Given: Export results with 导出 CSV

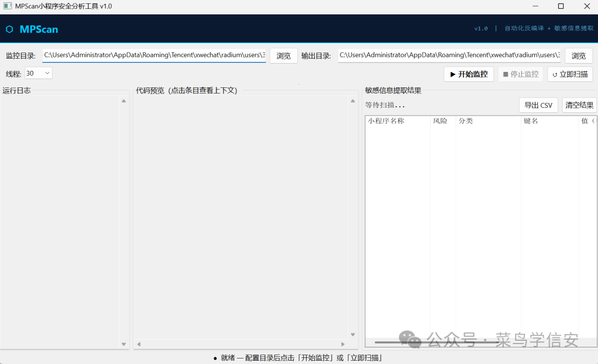Looking at the screenshot, I should point(538,105).
